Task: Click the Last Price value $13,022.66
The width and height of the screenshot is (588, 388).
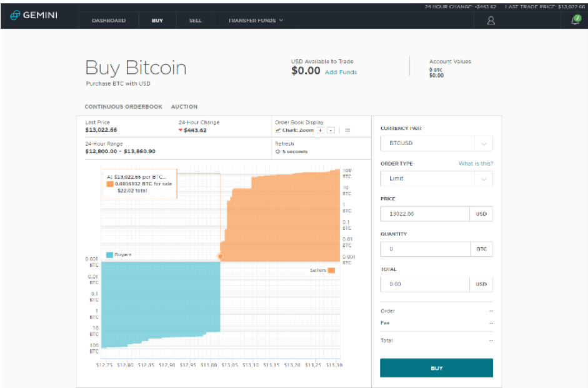Action: point(101,130)
